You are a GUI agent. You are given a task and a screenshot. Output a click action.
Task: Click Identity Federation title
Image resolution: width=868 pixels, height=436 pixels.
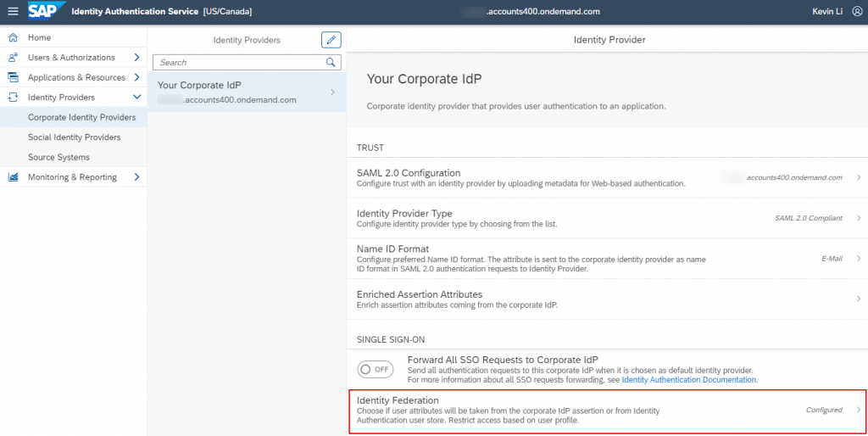(x=398, y=400)
